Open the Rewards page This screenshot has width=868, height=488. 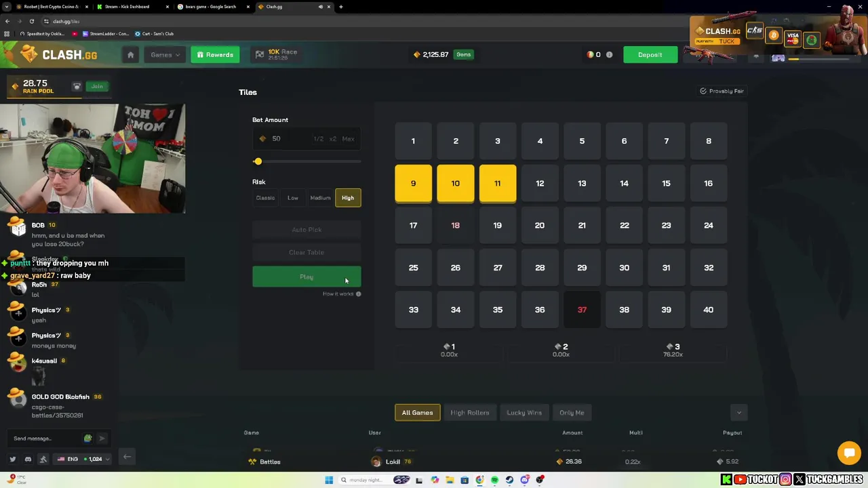pyautogui.click(x=215, y=55)
